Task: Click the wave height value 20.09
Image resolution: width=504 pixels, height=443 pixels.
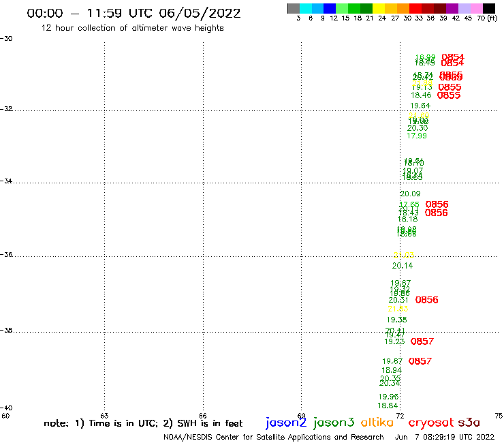Action: pos(410,194)
